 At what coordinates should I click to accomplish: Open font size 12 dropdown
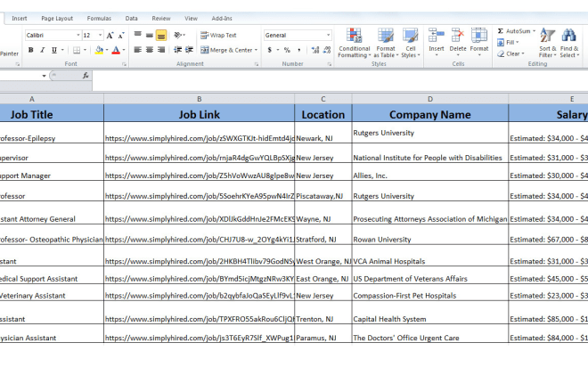[100, 36]
